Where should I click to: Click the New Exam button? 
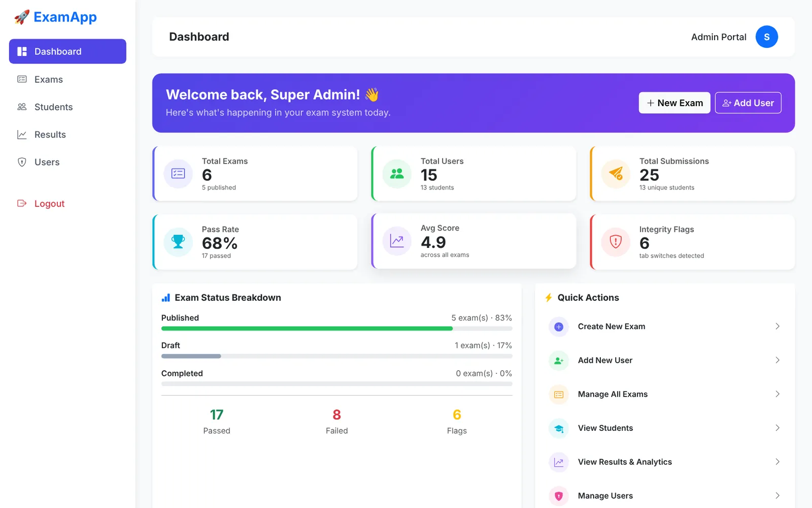[x=674, y=103]
